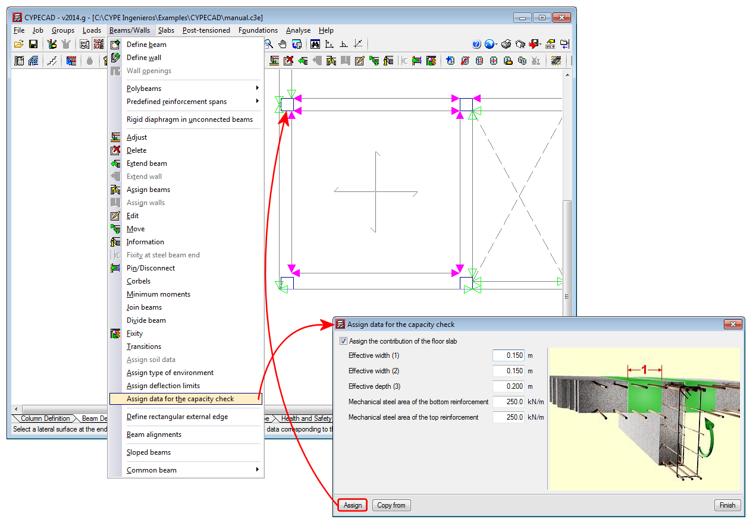Click the blue help question mark icon
756x532 pixels.
476,44
